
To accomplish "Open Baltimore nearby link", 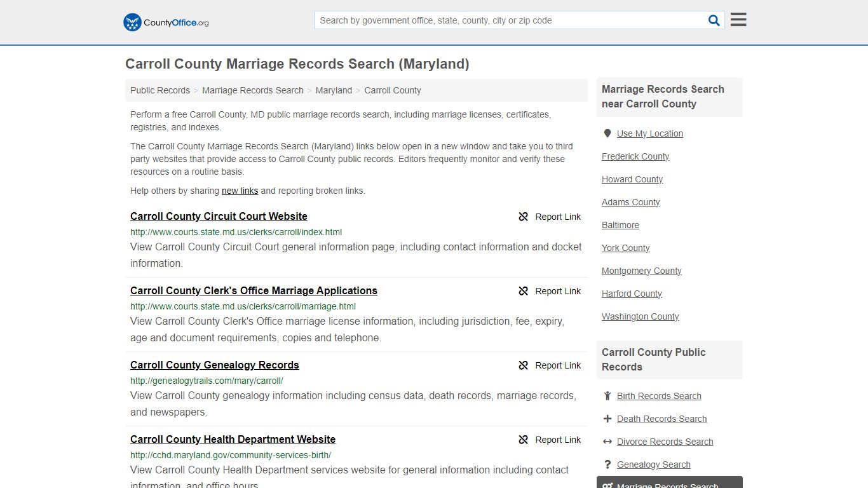I will tap(621, 225).
